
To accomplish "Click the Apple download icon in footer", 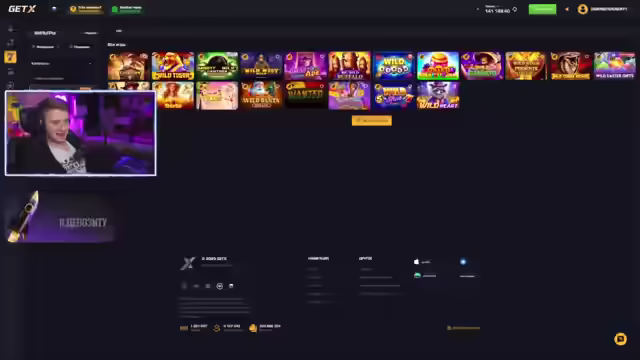I will pos(416,262).
